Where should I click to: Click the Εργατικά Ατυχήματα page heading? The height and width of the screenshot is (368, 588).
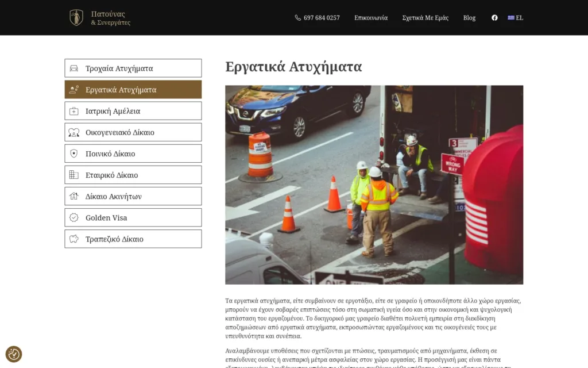[x=293, y=67]
